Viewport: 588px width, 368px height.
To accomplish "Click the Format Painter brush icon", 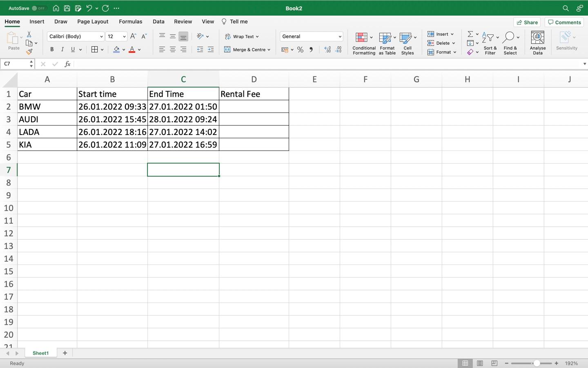I will [29, 52].
